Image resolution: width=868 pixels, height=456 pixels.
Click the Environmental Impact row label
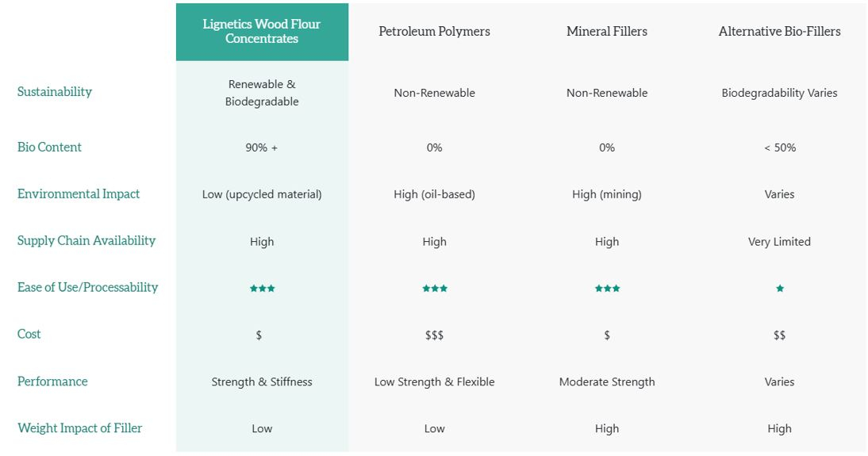point(79,194)
